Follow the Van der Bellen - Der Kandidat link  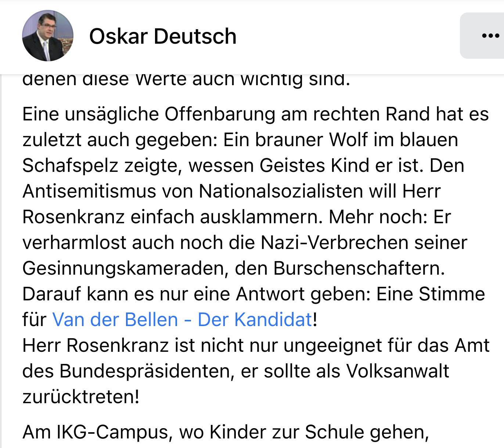pyautogui.click(x=182, y=319)
